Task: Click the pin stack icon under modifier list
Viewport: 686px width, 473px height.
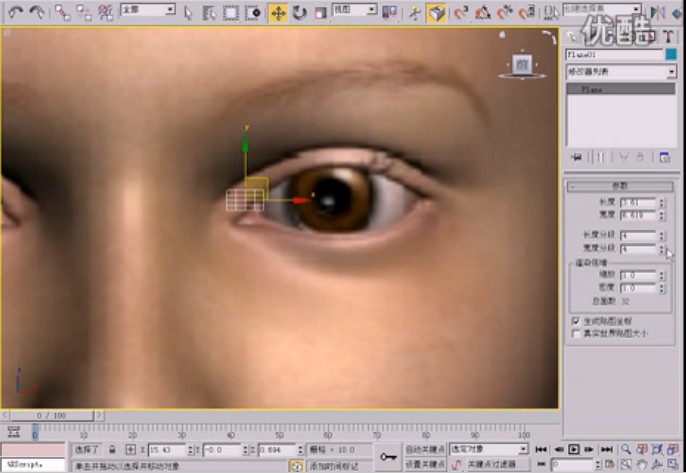Action: tap(576, 157)
